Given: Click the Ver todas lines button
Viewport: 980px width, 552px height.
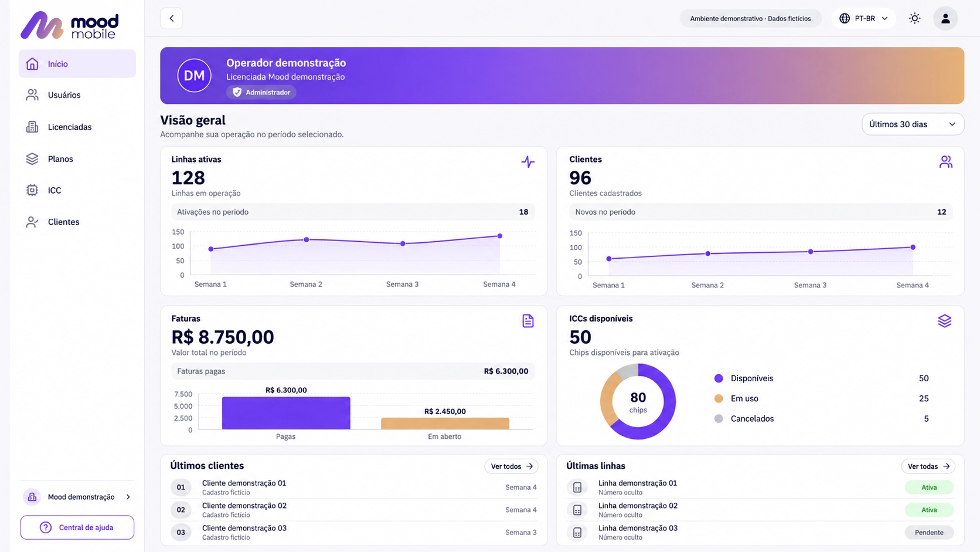Looking at the screenshot, I should [928, 466].
